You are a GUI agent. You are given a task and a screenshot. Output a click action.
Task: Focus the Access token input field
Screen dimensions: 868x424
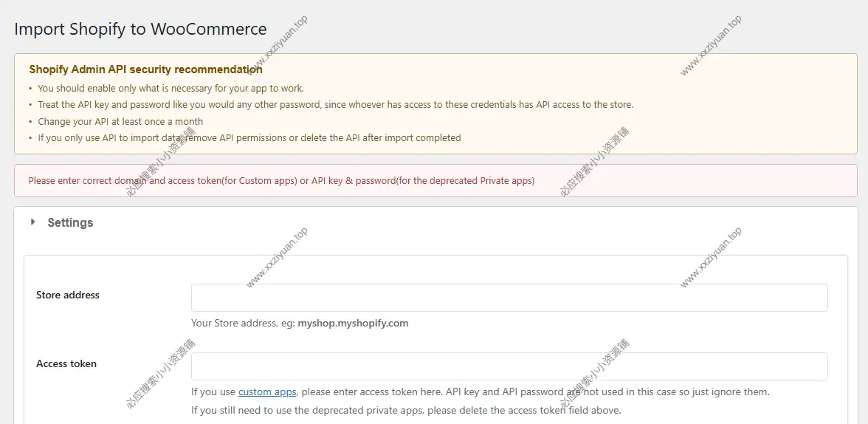click(509, 366)
